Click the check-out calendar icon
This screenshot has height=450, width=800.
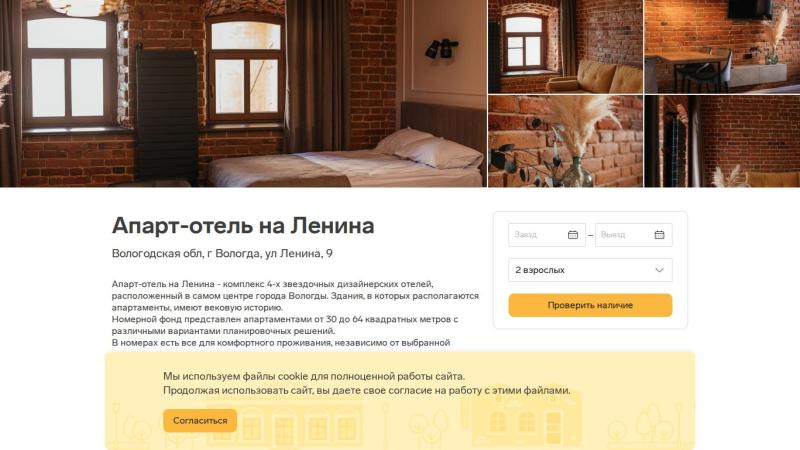(x=659, y=235)
